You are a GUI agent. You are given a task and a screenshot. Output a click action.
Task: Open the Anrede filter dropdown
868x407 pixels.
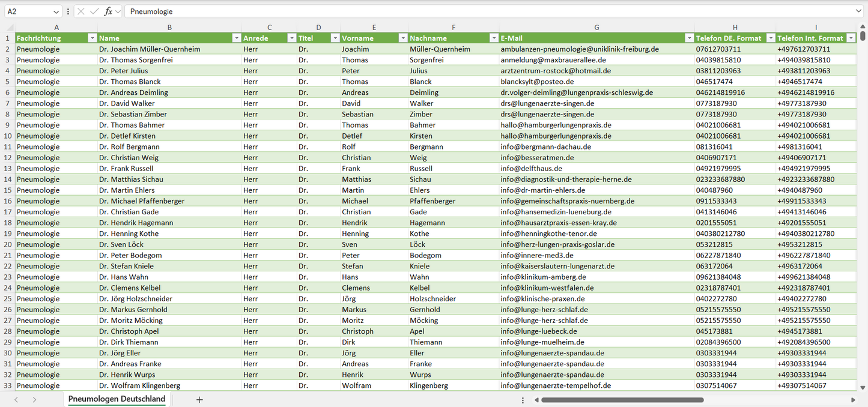point(291,38)
